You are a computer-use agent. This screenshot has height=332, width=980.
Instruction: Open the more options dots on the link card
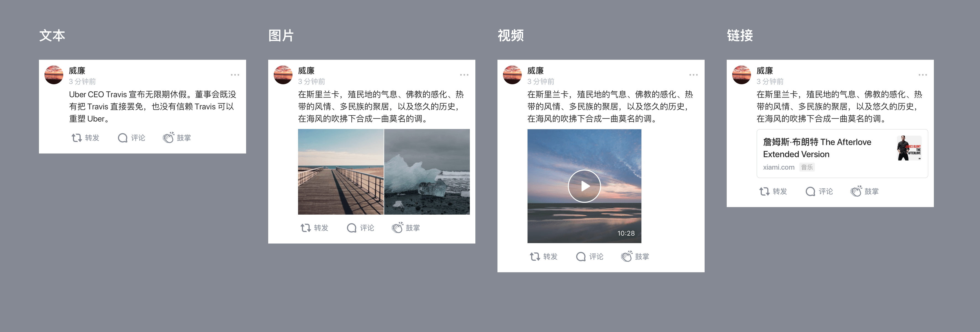923,75
